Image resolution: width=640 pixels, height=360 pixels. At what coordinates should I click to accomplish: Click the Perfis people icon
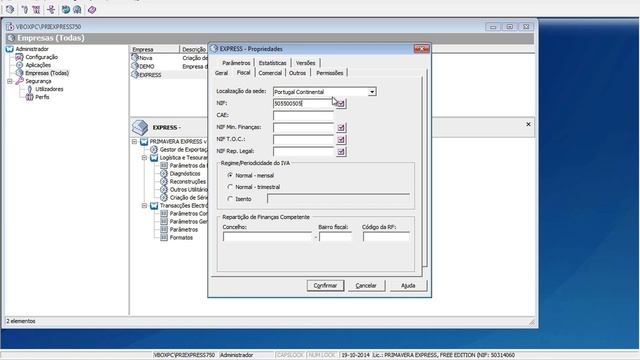point(29,97)
